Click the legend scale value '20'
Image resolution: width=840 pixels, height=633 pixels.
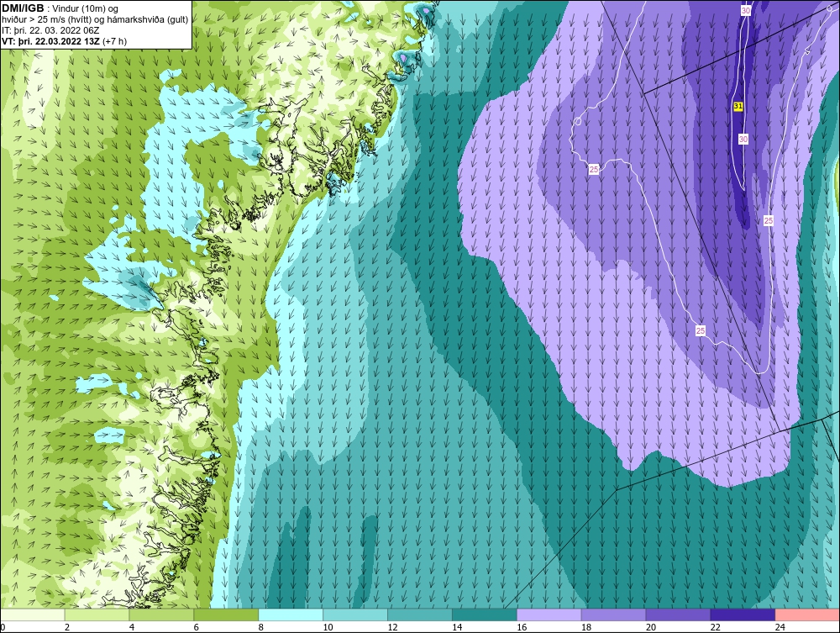click(x=650, y=627)
